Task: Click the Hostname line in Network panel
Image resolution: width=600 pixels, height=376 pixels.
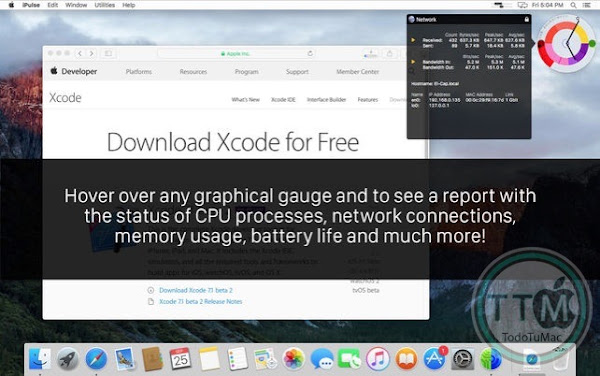Action: 435,83
